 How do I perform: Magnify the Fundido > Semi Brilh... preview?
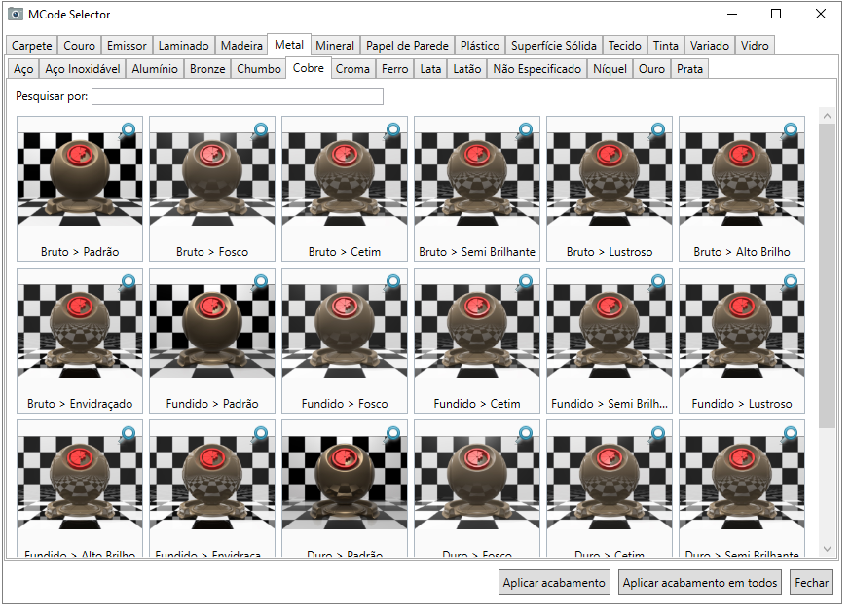657,282
